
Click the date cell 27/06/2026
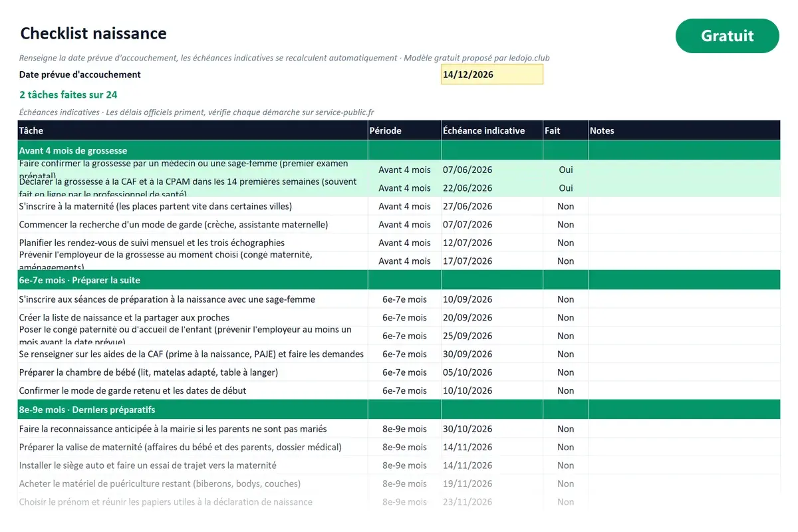(492, 206)
